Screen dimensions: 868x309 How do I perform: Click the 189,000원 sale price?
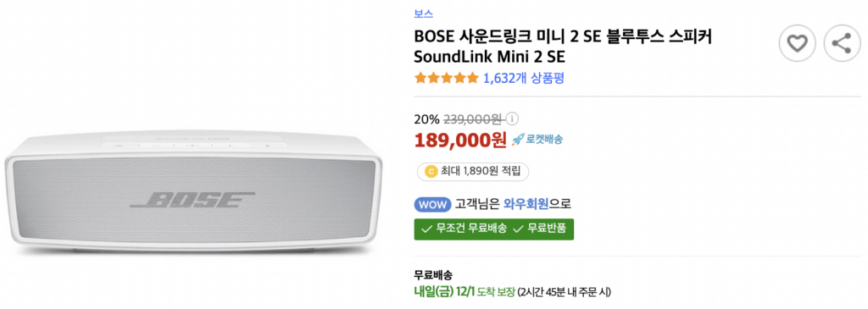pyautogui.click(x=460, y=141)
